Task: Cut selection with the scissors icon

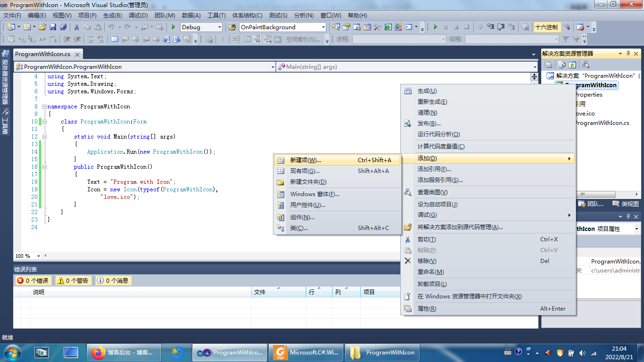Action: (x=76, y=27)
